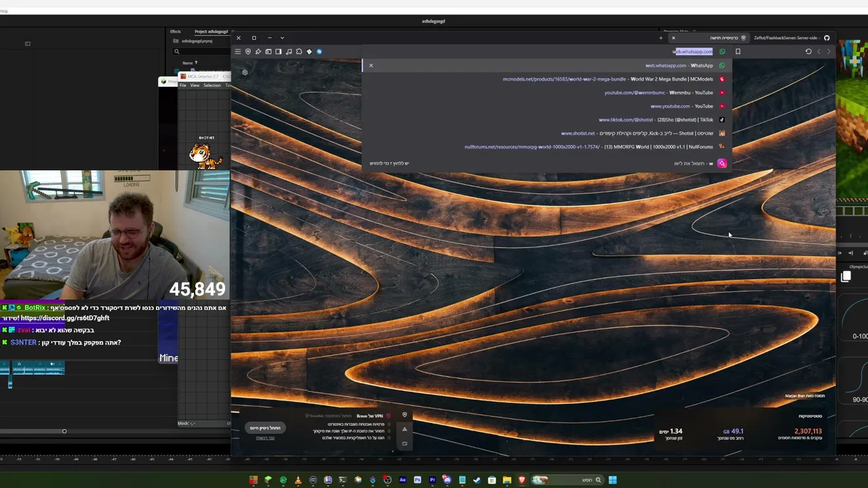Toggle the Brave sidebar panel icon
Viewport: 868px width, 488px height.
coord(278,52)
